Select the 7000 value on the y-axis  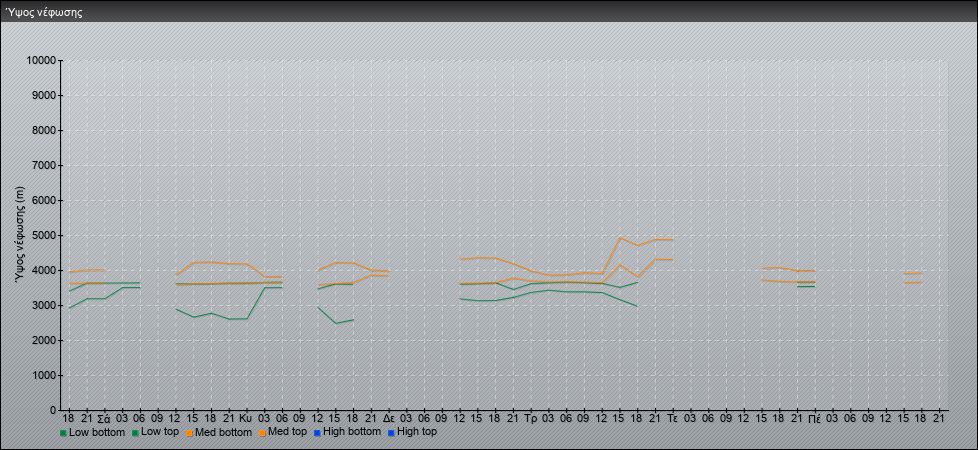click(x=44, y=165)
